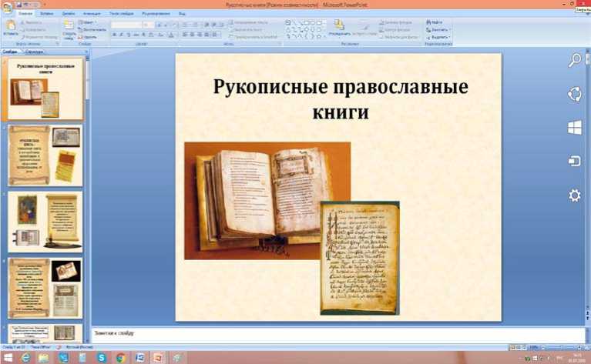Click the increase font size icon
This screenshot has width=591, height=364.
tap(159, 25)
